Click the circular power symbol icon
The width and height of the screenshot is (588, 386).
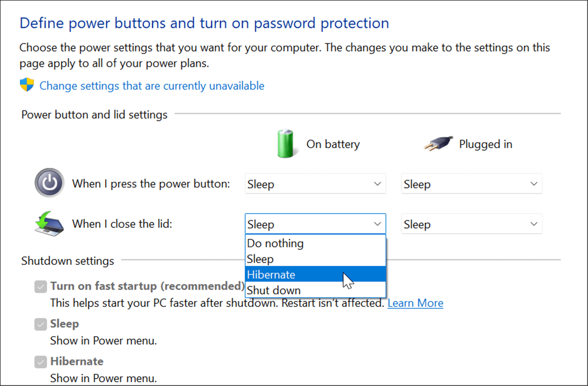[49, 183]
